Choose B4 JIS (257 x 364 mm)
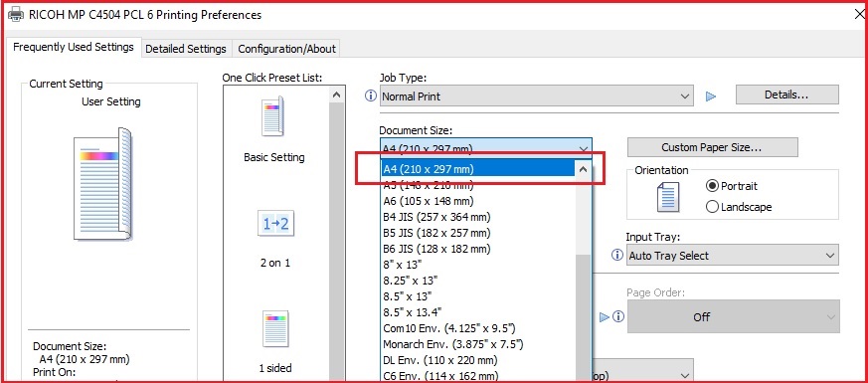 (x=478, y=217)
